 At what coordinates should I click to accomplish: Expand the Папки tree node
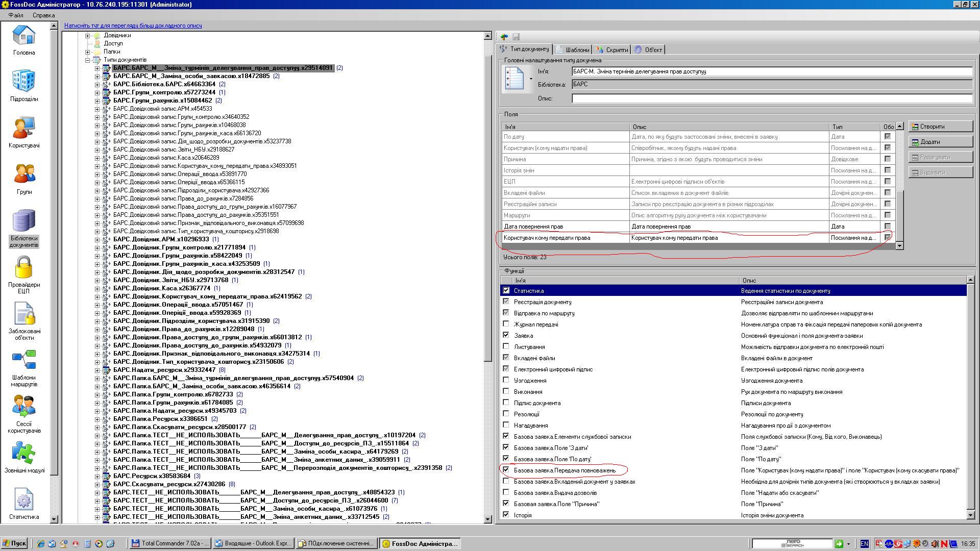click(87, 52)
